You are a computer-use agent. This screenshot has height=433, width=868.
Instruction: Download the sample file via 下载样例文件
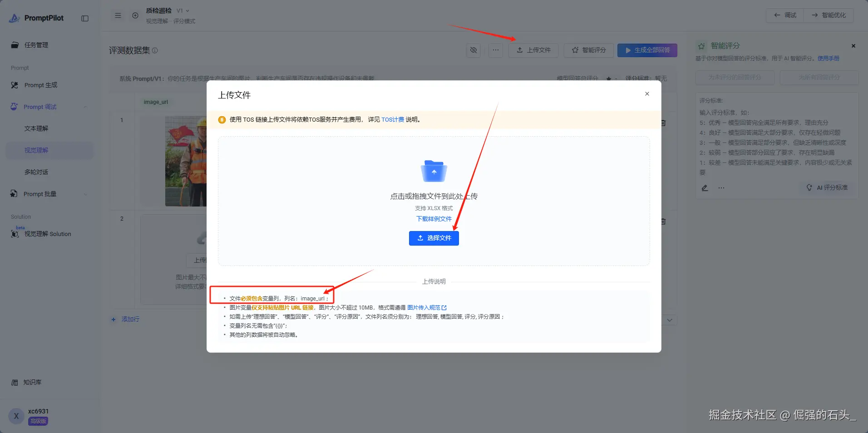point(434,219)
